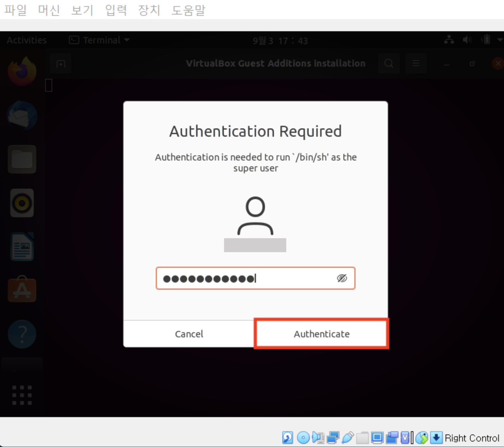Image resolution: width=504 pixels, height=447 pixels.
Task: Click the USB devices status icon
Action: tap(348, 438)
